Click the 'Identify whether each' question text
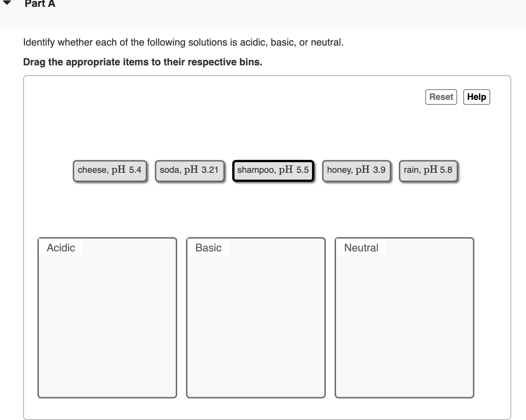526x420 pixels. coord(183,42)
